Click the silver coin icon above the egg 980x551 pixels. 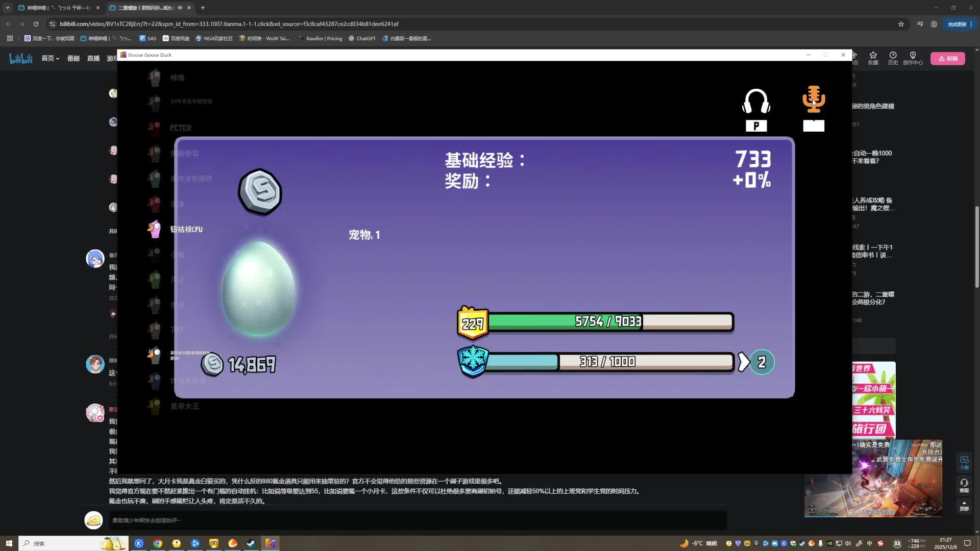[260, 192]
